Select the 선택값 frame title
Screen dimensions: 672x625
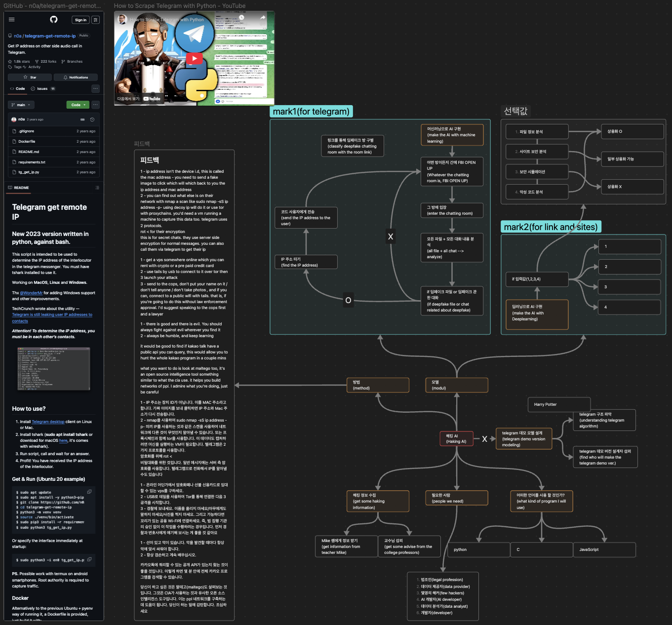[x=515, y=111]
